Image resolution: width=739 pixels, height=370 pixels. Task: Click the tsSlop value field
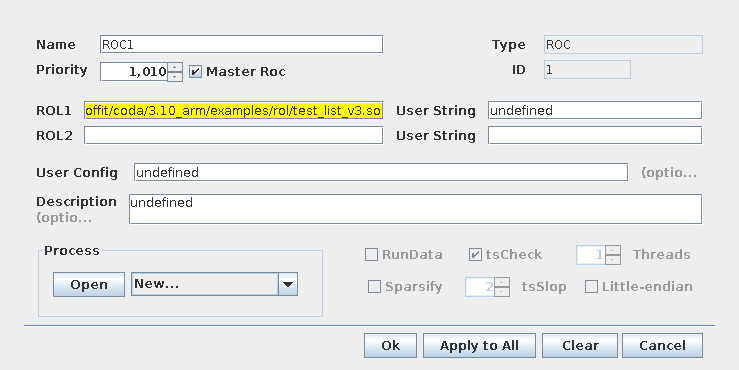[x=480, y=287]
